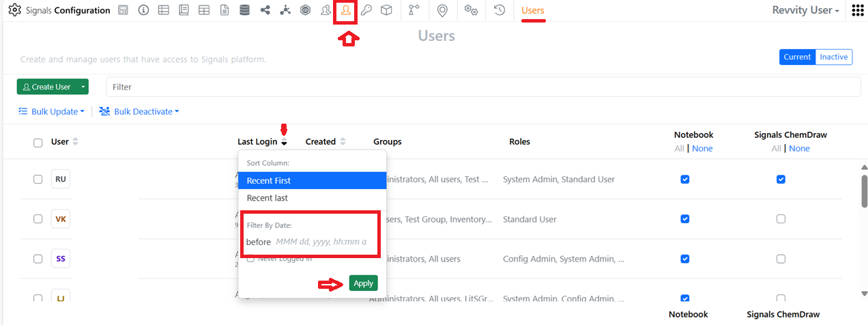Click the VK user avatar
868x325 pixels.
pos(61,219)
